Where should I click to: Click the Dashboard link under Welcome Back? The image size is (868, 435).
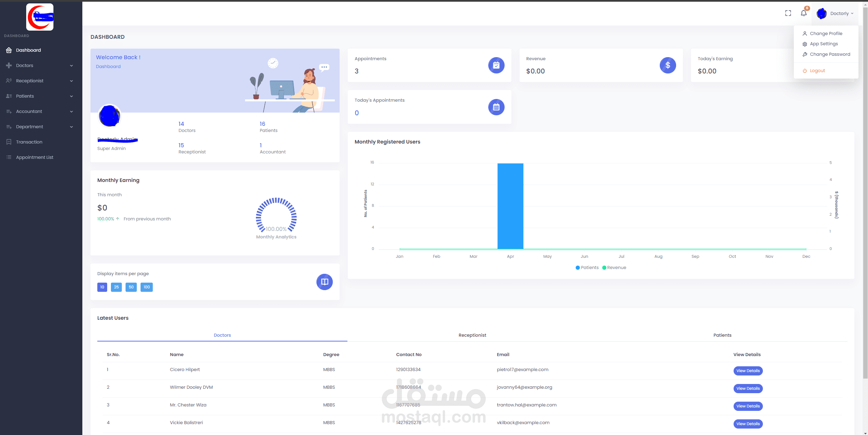pyautogui.click(x=108, y=66)
